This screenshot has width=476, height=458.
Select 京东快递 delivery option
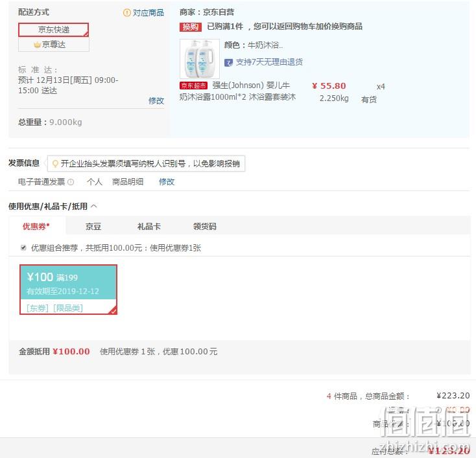[53, 30]
